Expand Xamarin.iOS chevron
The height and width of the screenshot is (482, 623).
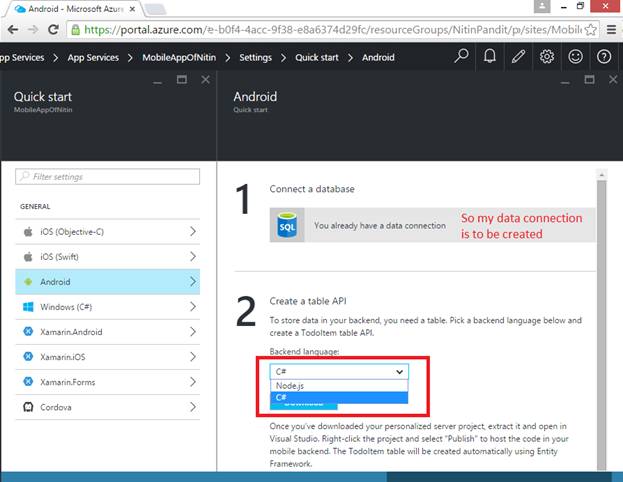(x=193, y=356)
